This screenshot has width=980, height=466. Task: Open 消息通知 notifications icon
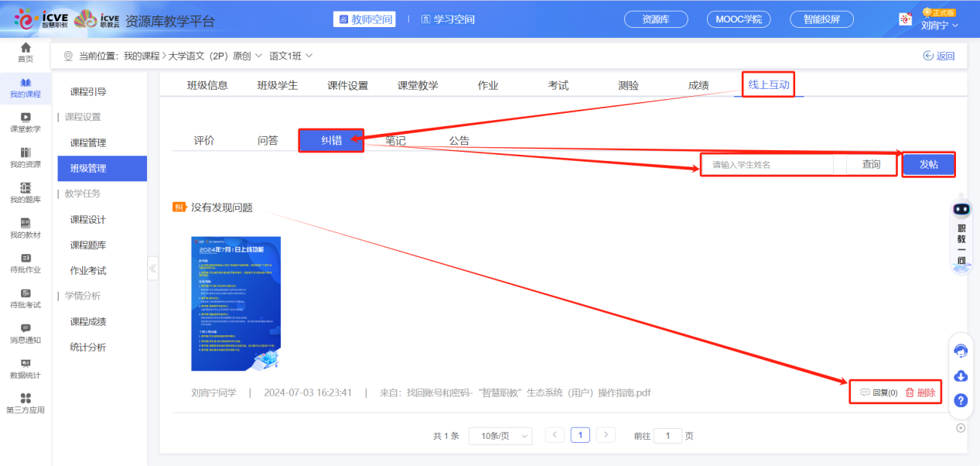[26, 333]
